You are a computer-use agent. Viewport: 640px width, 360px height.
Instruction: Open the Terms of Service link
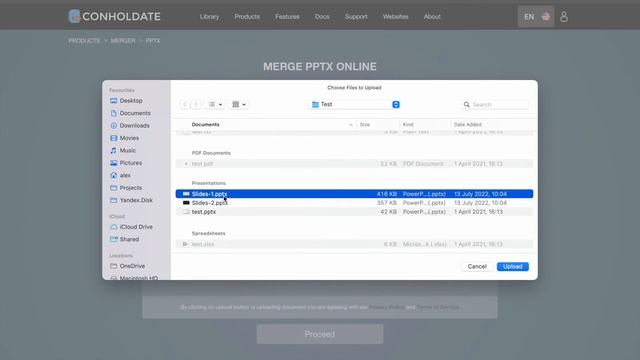[x=438, y=307]
